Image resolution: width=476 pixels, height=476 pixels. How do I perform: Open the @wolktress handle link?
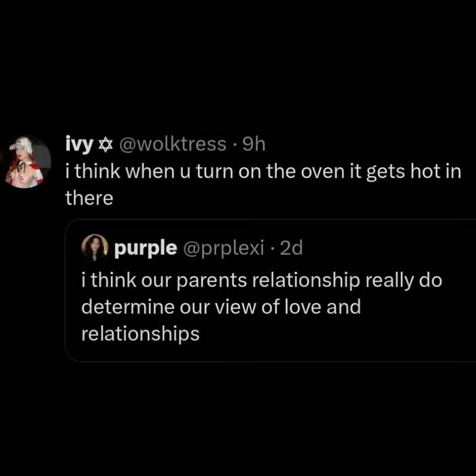173,143
